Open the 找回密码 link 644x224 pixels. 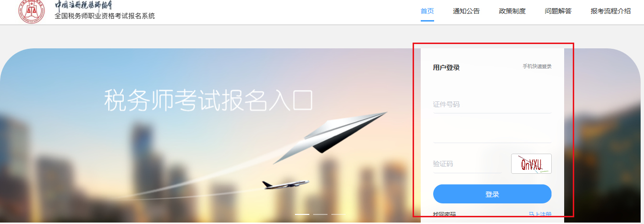[445, 214]
